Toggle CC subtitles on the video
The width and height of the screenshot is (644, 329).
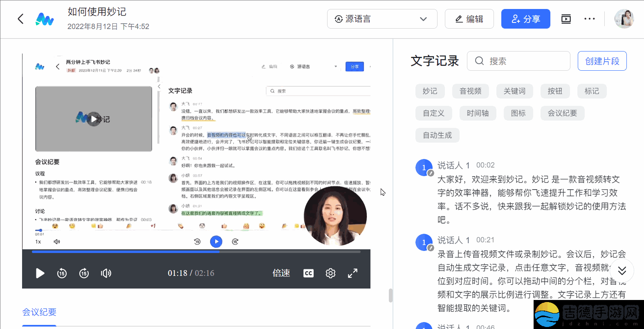coord(308,273)
